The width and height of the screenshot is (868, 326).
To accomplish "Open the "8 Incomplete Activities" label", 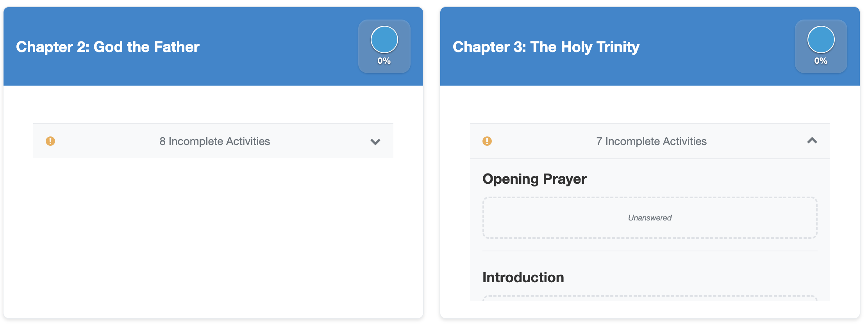I will click(214, 142).
